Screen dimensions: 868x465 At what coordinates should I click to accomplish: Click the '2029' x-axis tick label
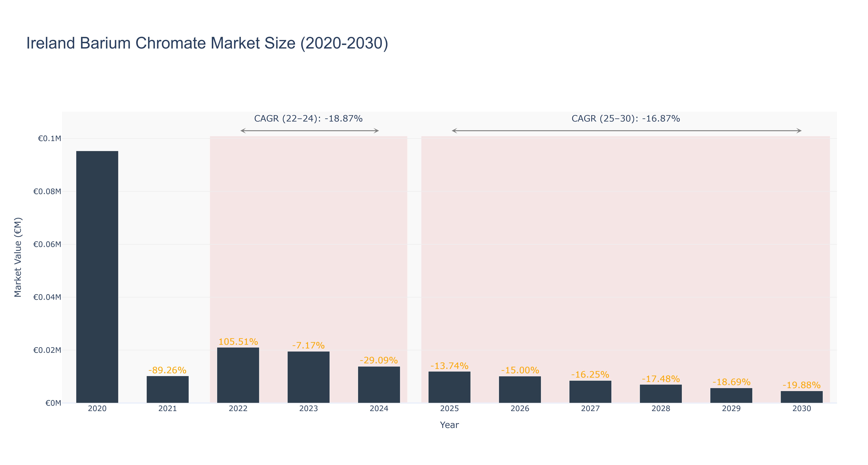tap(731, 409)
